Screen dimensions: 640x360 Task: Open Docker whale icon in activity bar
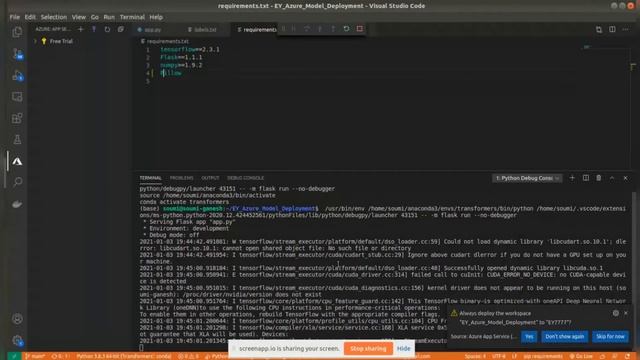tap(17, 204)
